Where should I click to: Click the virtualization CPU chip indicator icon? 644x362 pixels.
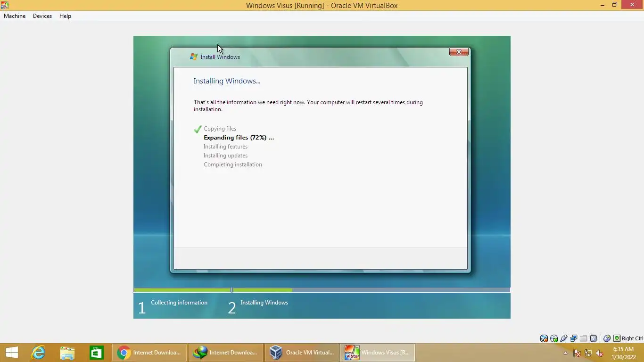pos(594,338)
